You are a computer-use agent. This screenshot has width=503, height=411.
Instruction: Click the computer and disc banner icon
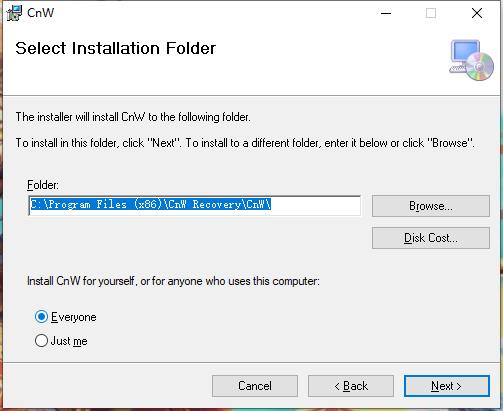pos(472,60)
